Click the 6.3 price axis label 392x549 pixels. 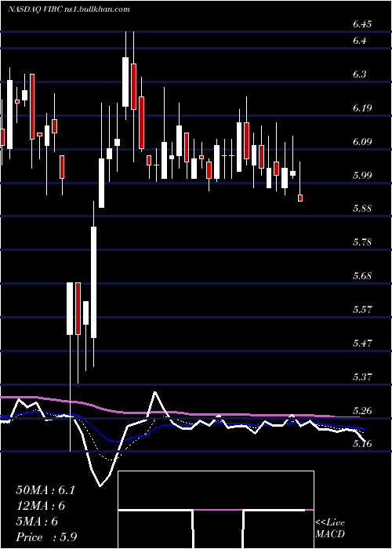point(360,75)
